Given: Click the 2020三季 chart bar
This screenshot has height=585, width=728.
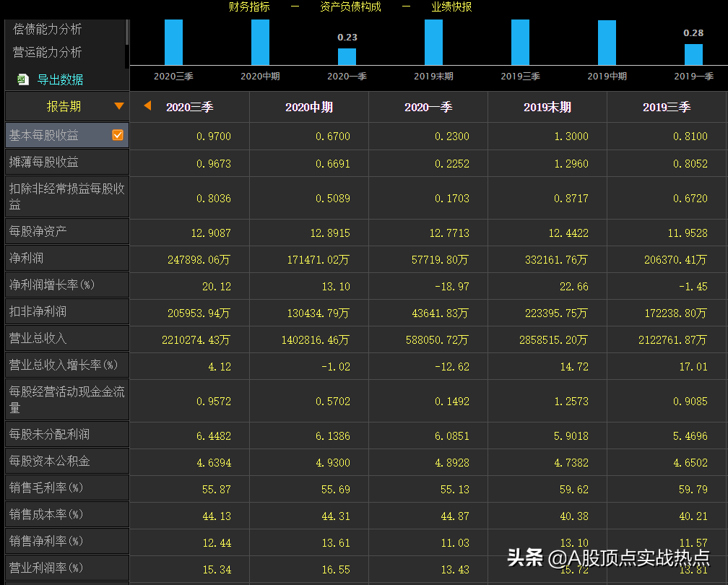Looking at the screenshot, I should (173, 42).
